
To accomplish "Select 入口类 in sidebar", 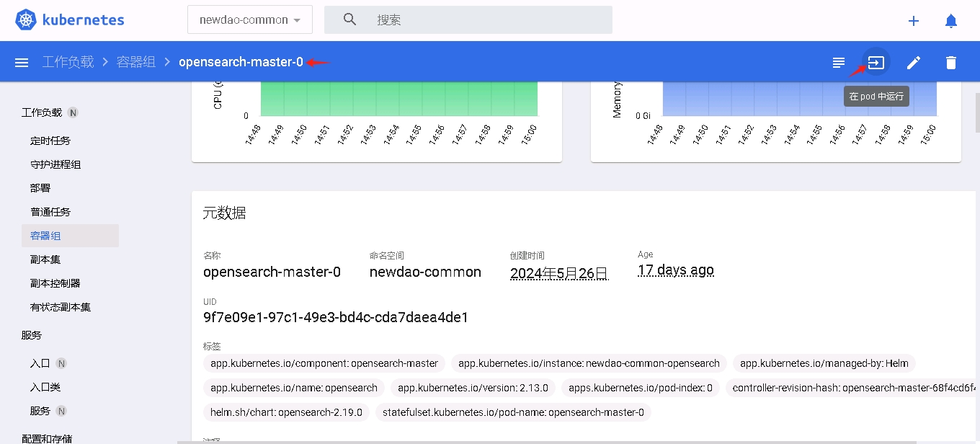I will tap(45, 387).
